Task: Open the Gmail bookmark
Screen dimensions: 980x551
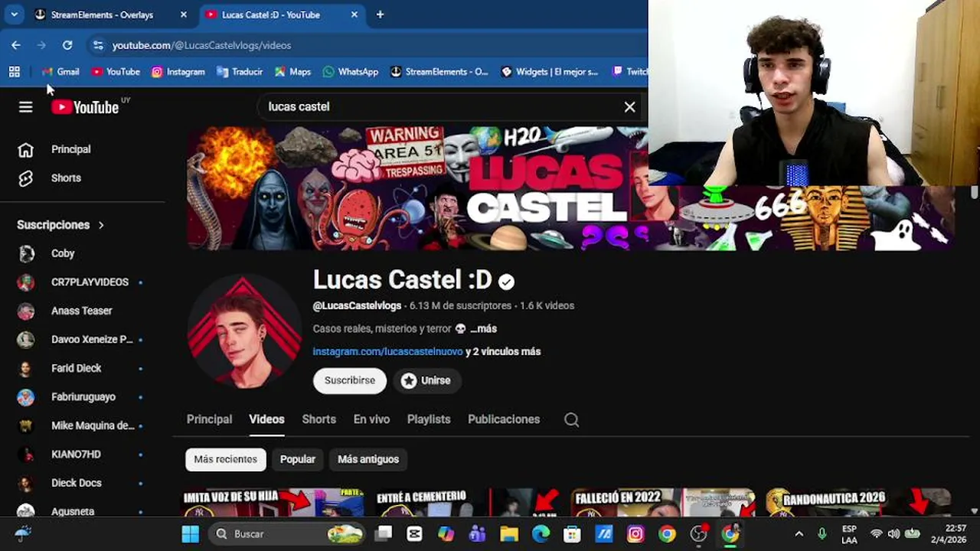Action: [x=60, y=71]
